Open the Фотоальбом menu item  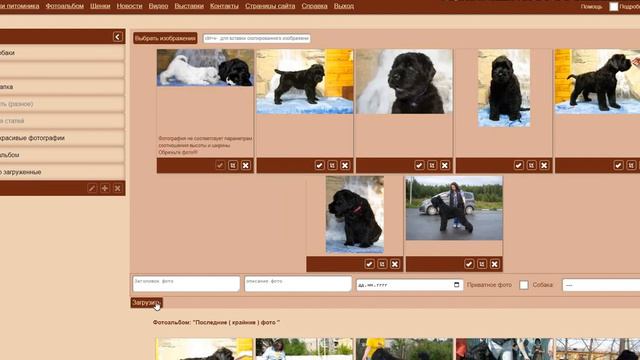coord(64,6)
